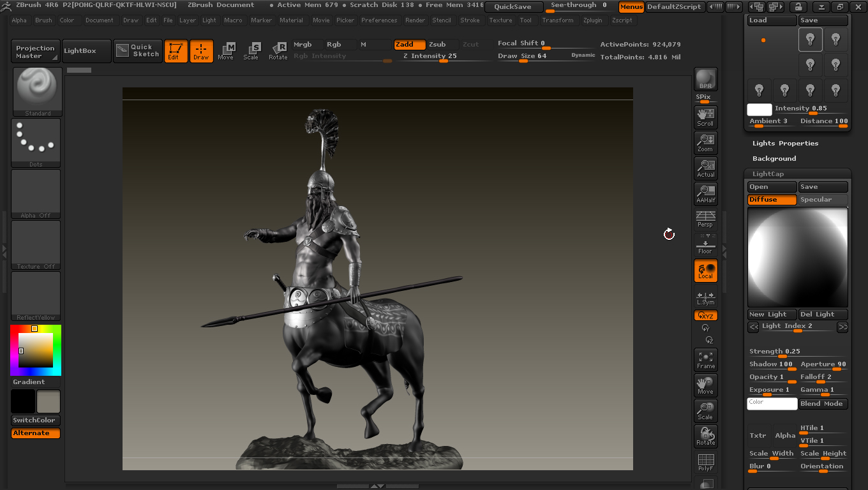The width and height of the screenshot is (868, 490).
Task: Click Del Light button
Action: pyautogui.click(x=823, y=315)
